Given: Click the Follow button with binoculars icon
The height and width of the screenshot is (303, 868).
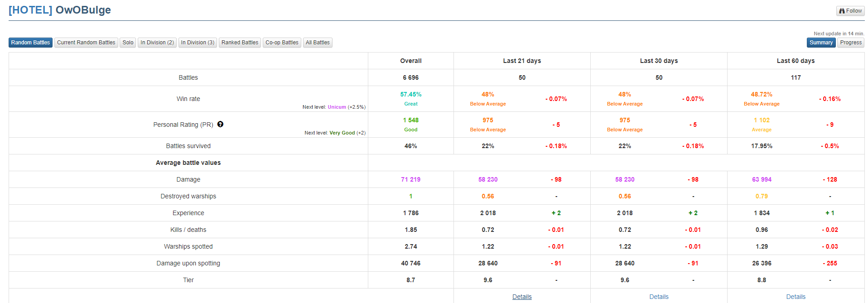Looking at the screenshot, I should (x=850, y=11).
